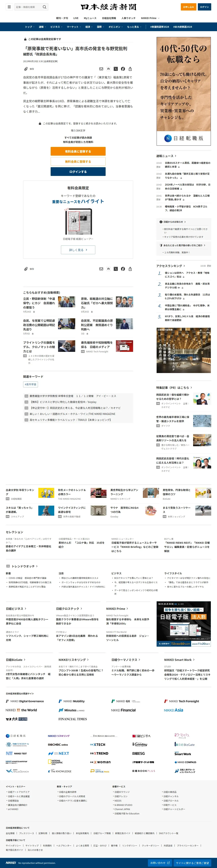
Task: Click 無料会員に登録する button
Action: 78,161
